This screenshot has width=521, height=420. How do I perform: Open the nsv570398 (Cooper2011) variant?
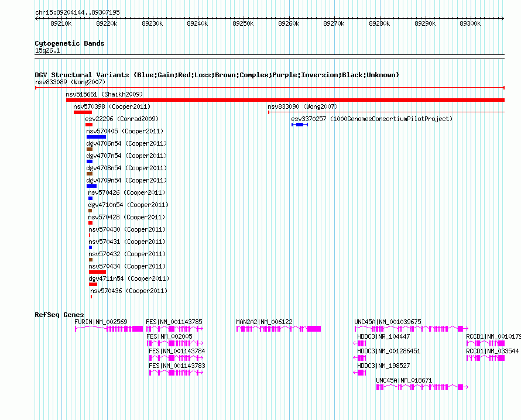(112, 106)
